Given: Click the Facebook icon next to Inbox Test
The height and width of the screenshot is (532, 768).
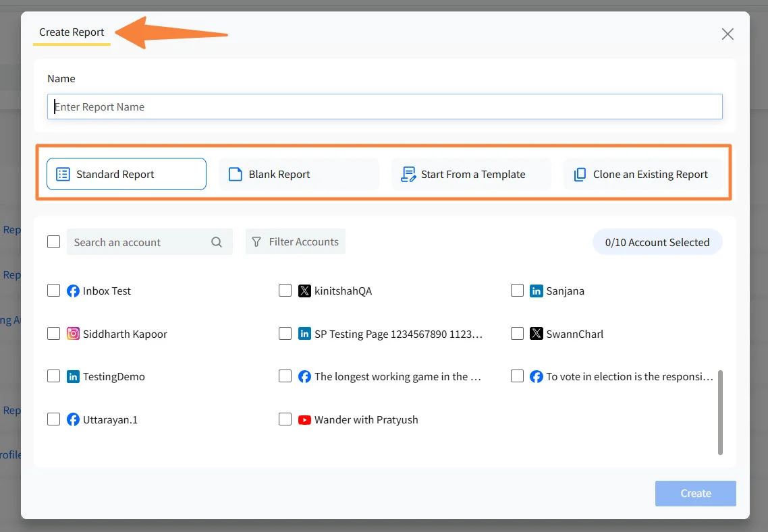Looking at the screenshot, I should tap(74, 291).
